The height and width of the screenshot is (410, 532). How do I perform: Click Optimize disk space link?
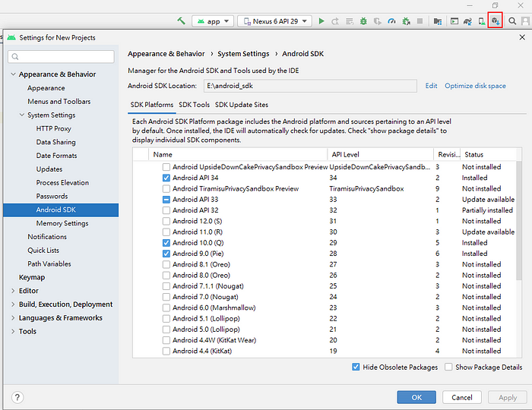click(x=475, y=86)
